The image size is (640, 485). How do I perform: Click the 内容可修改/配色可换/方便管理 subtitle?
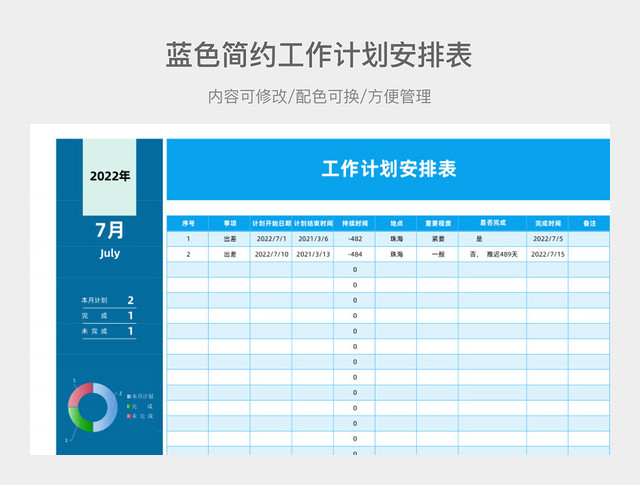[x=320, y=97]
